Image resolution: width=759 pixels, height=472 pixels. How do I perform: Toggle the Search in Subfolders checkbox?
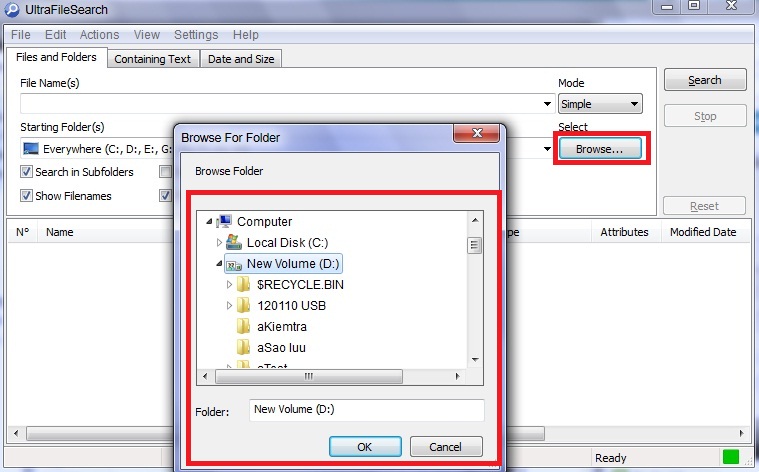coord(27,172)
